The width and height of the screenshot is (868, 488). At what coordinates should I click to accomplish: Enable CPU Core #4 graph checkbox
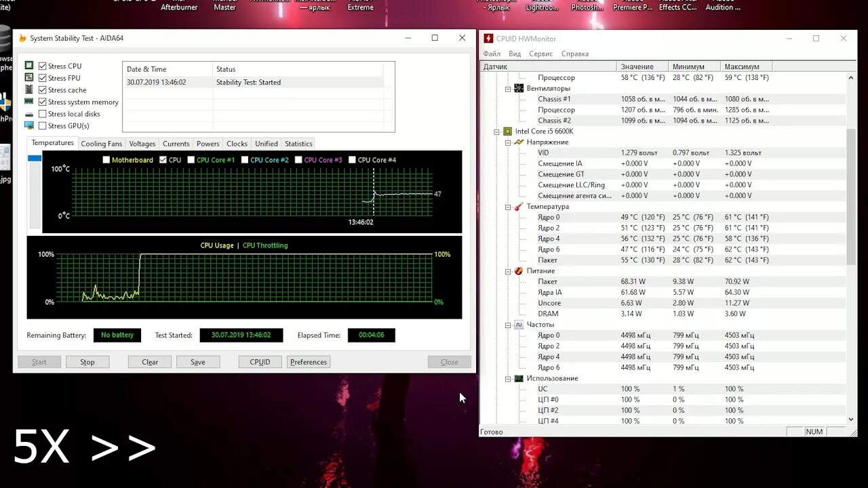(352, 160)
